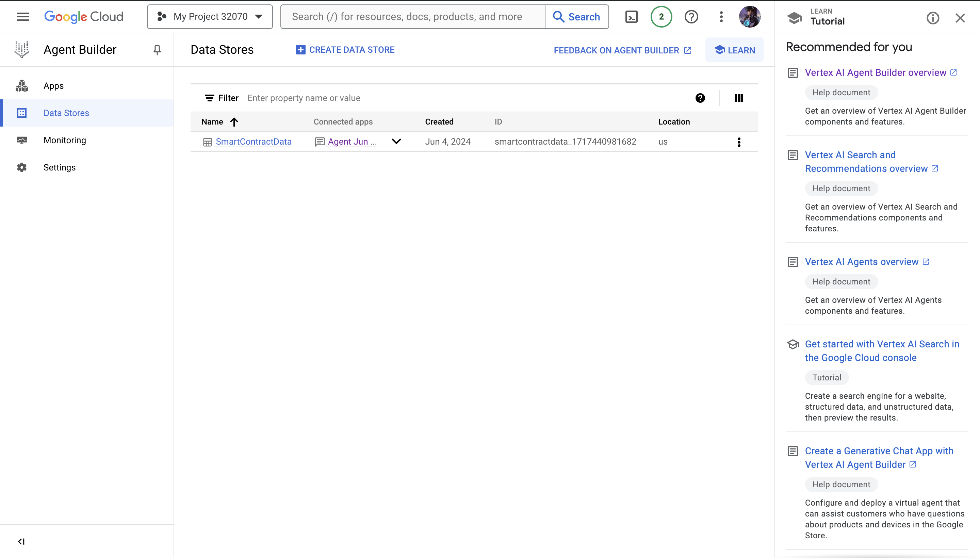Open Apps in the sidebar
The width and height of the screenshot is (980, 558).
pyautogui.click(x=53, y=86)
